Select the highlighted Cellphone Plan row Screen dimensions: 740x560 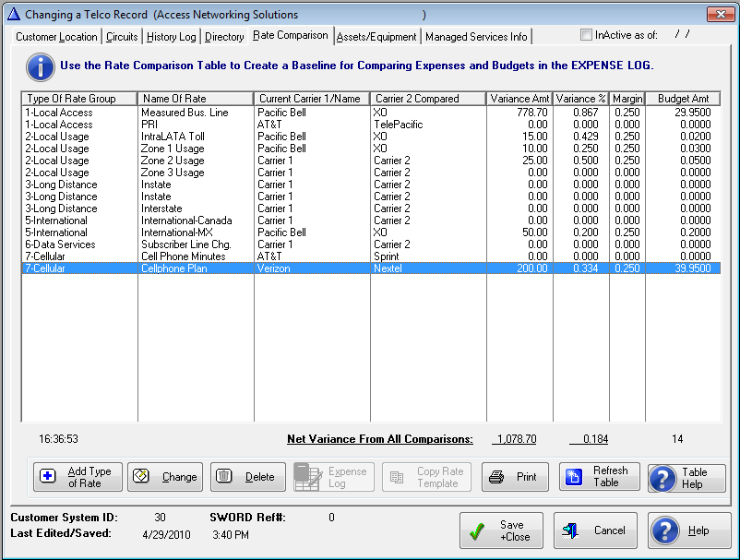pyautogui.click(x=371, y=268)
